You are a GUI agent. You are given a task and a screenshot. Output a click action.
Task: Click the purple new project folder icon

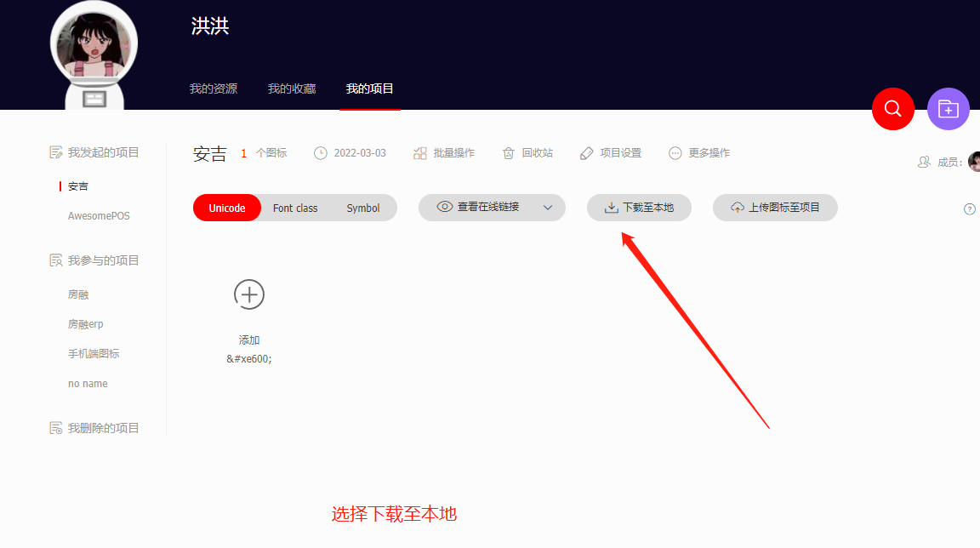pos(948,109)
